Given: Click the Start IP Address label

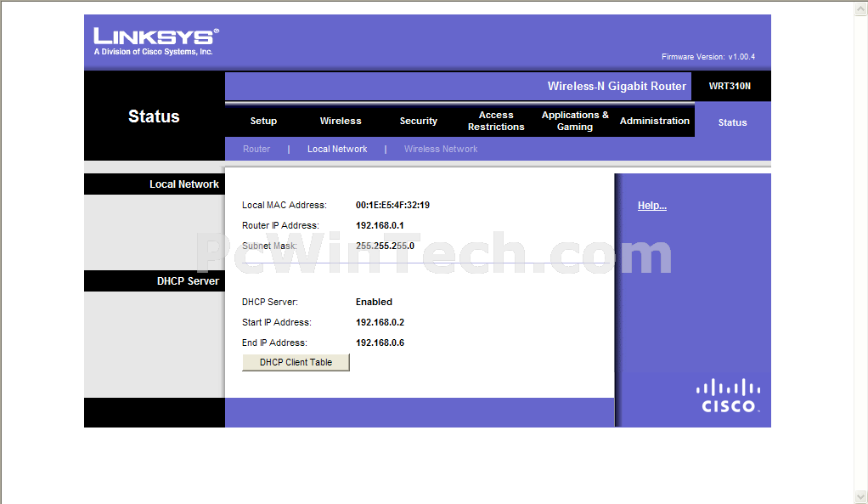Looking at the screenshot, I should click(276, 322).
